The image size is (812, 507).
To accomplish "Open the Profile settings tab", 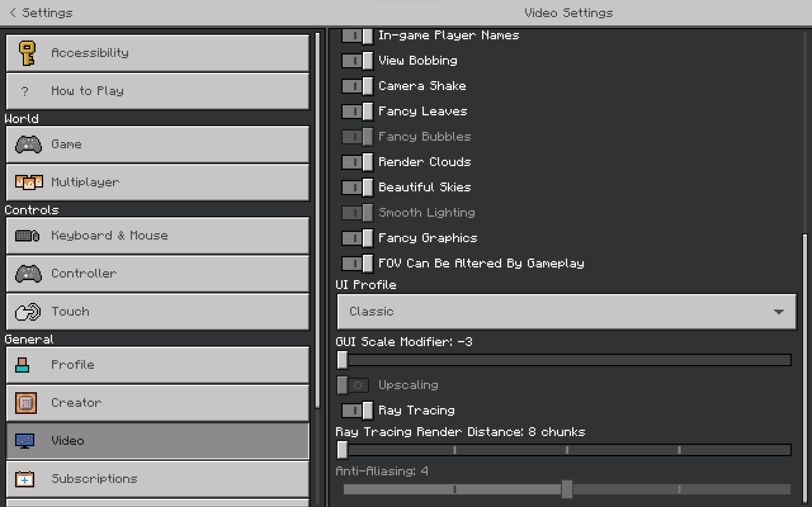I will pos(158,365).
